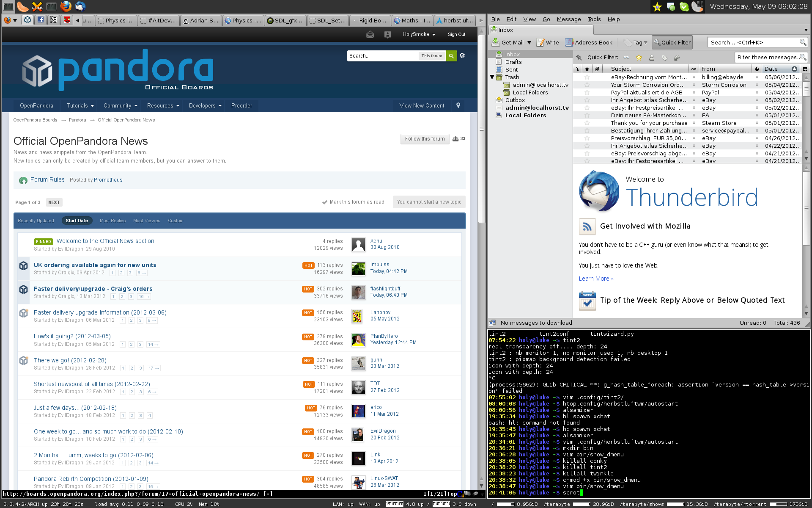Expand Community menu in forum navbar
Image resolution: width=812 pixels, height=508 pixels.
tap(121, 105)
